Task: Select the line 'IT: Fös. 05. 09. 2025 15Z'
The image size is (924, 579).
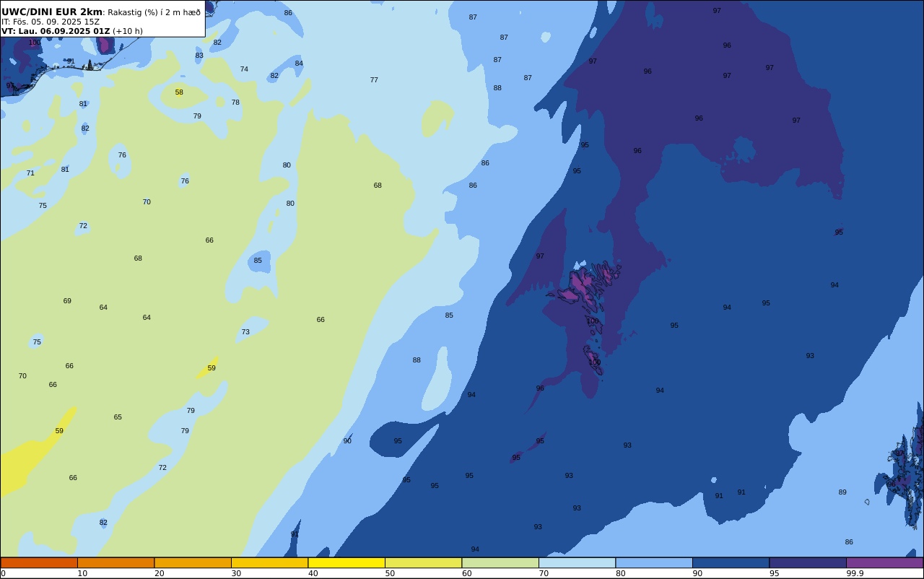Action: click(51, 22)
